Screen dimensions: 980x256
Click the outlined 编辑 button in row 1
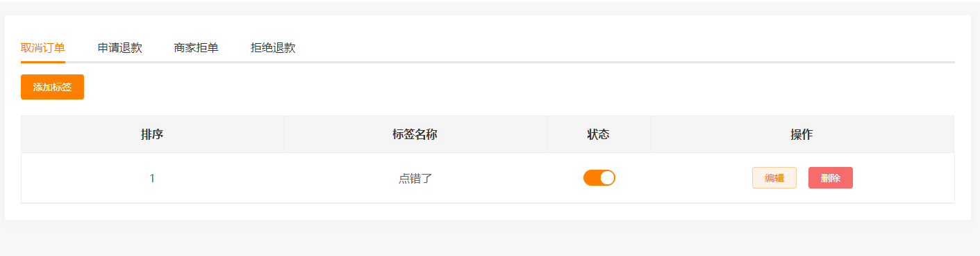click(x=774, y=177)
